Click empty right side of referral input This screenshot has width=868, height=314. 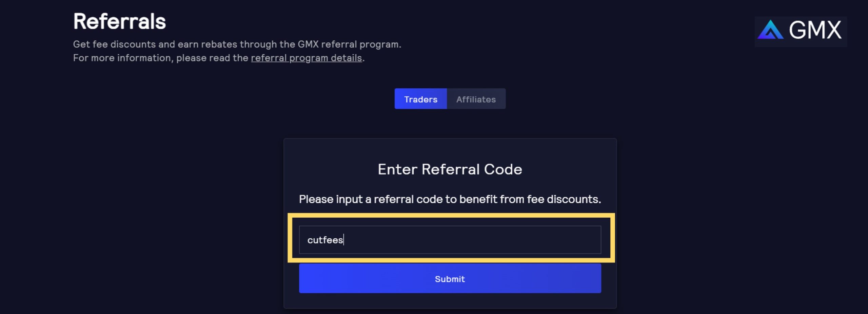[x=509, y=240]
